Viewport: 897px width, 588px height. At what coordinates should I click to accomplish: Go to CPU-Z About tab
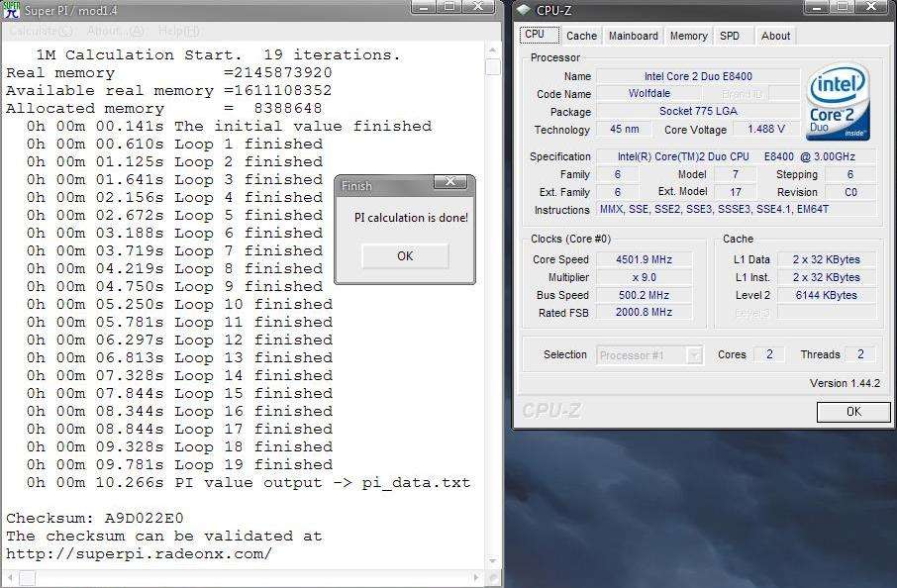click(775, 36)
